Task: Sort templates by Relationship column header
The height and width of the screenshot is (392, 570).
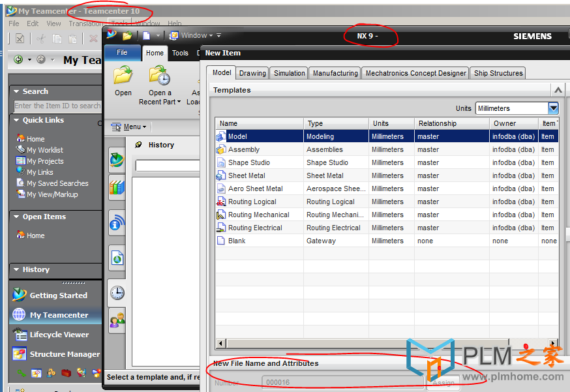Action: (x=451, y=123)
